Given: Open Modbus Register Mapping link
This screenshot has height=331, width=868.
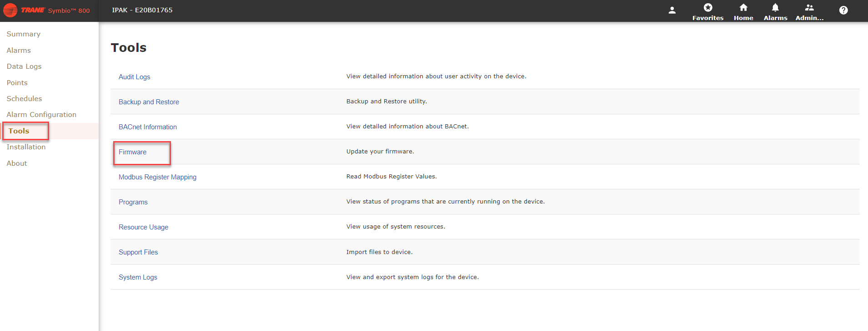Looking at the screenshot, I should coord(157,177).
